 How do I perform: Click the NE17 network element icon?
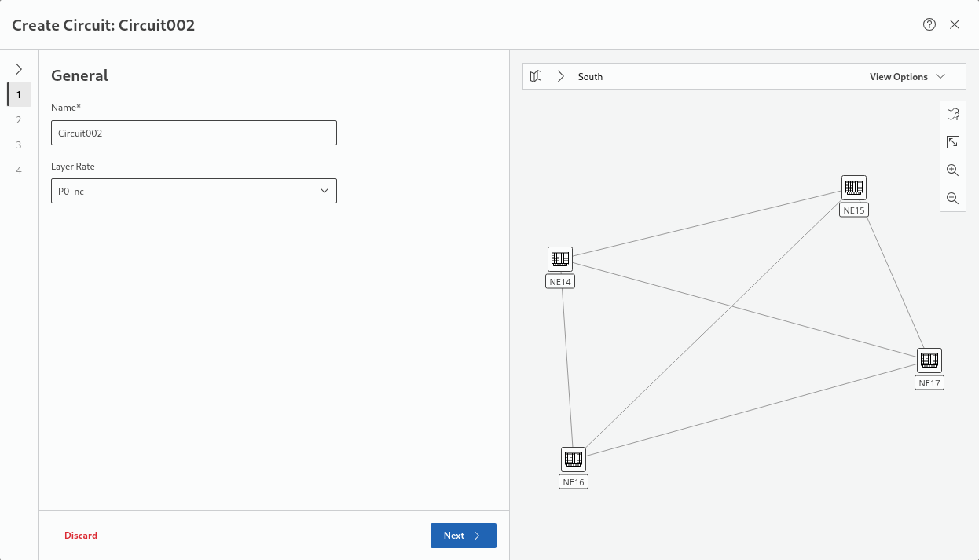929,361
